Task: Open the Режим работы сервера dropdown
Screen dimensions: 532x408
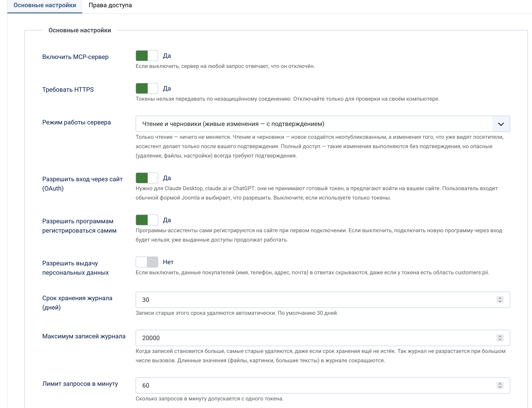Action: [323, 124]
